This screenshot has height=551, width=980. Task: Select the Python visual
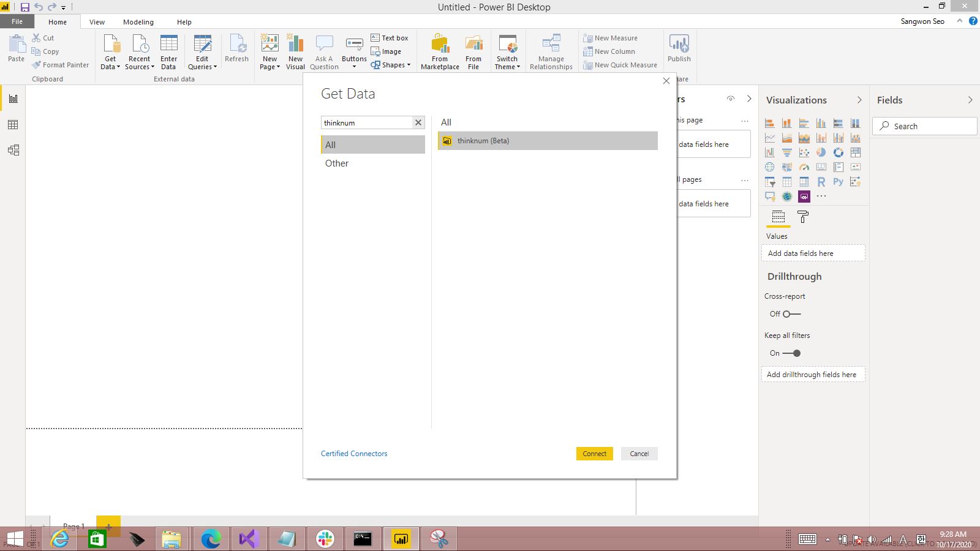click(839, 182)
